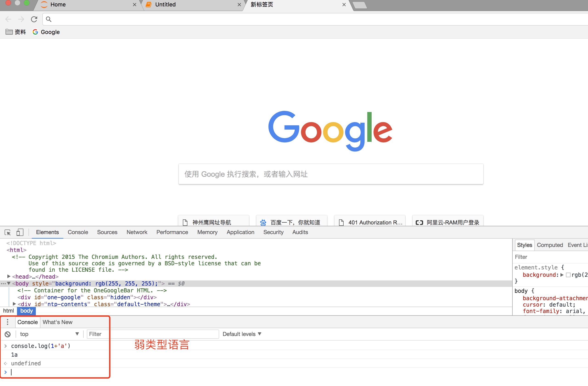
Task: Open the Audits panel
Action: click(300, 232)
